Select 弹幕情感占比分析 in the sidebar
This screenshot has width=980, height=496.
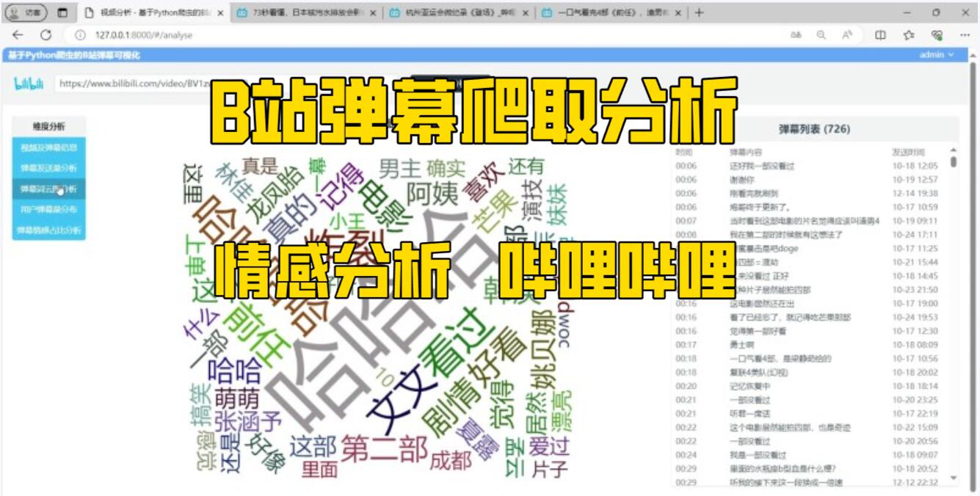(49, 230)
